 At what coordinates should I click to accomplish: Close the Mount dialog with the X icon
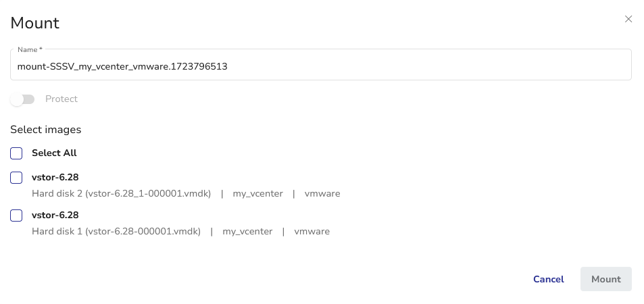pyautogui.click(x=628, y=19)
